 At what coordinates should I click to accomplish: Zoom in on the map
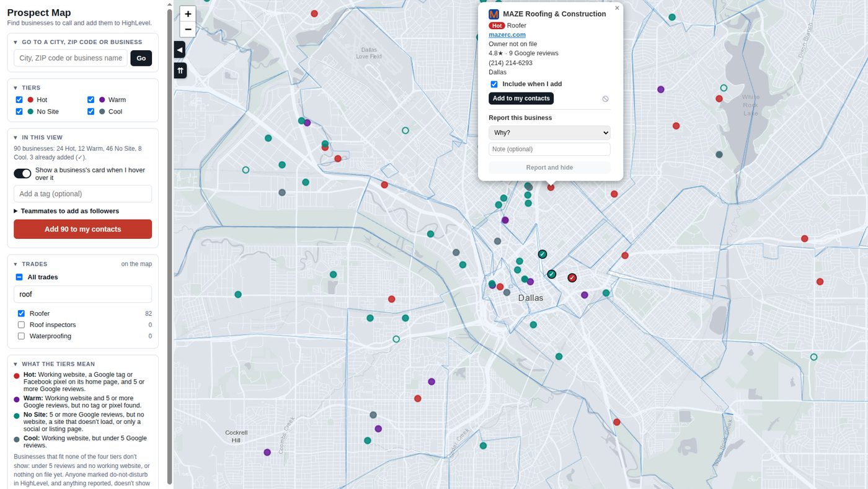pyautogui.click(x=188, y=14)
